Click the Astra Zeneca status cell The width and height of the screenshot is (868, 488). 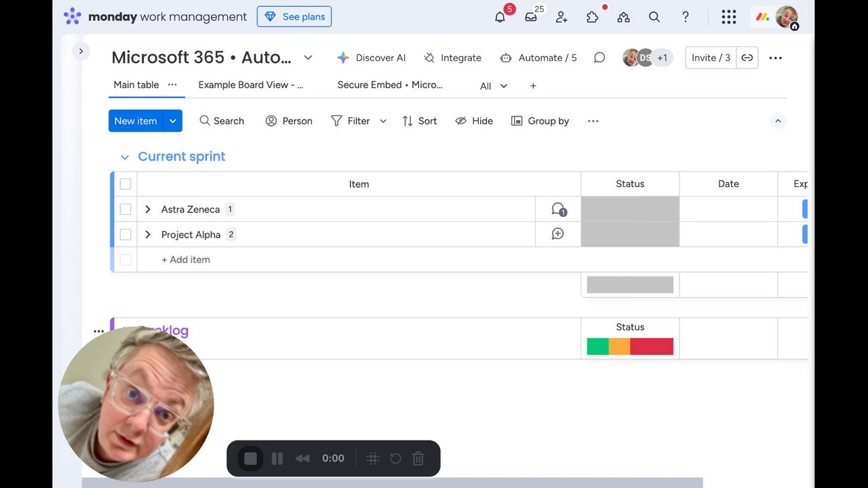click(630, 209)
